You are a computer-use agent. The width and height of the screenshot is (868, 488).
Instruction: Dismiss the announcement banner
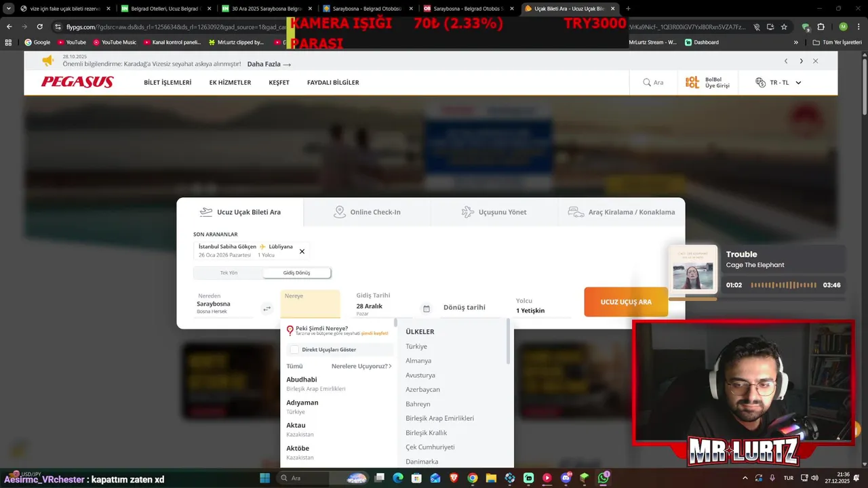coord(815,61)
